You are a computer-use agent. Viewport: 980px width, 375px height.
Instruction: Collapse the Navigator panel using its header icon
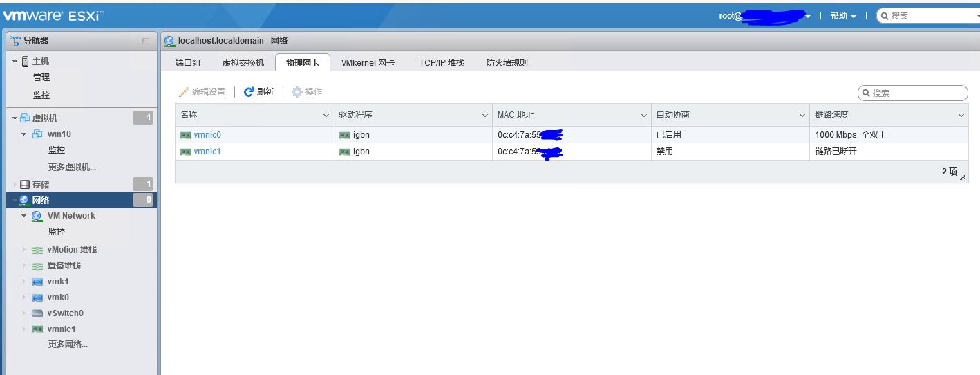146,41
